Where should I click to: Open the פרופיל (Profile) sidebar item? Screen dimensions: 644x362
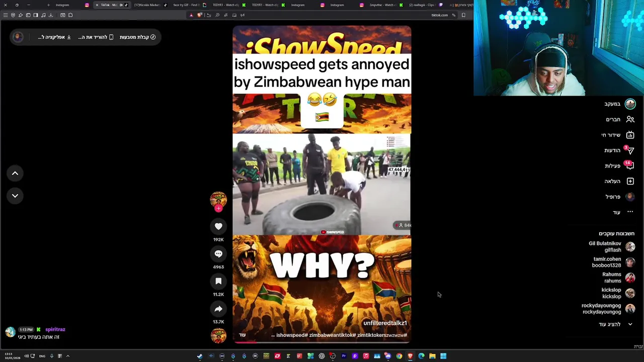(619, 197)
